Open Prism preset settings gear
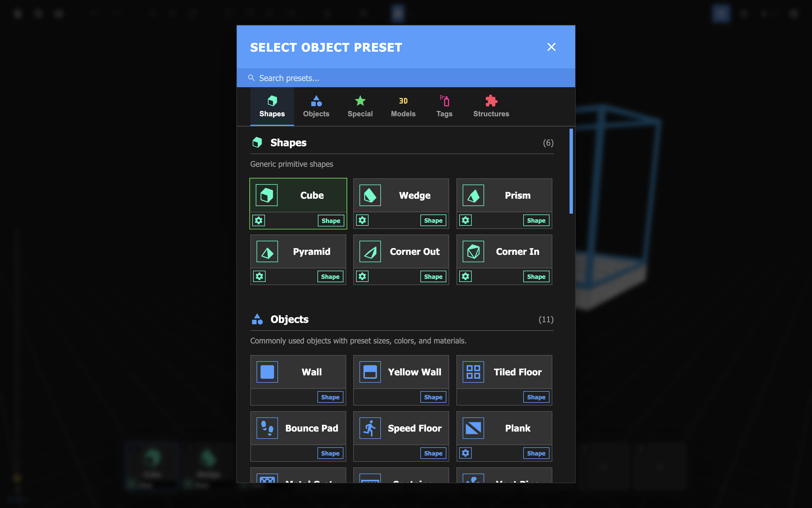The image size is (812, 508). click(x=465, y=220)
